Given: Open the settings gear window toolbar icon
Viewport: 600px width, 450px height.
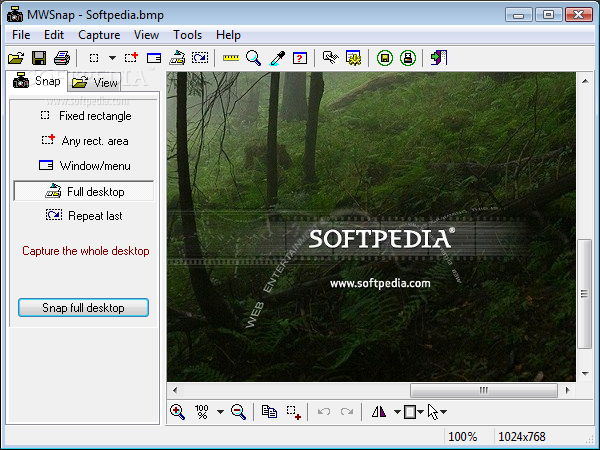Looking at the screenshot, I should 354,58.
